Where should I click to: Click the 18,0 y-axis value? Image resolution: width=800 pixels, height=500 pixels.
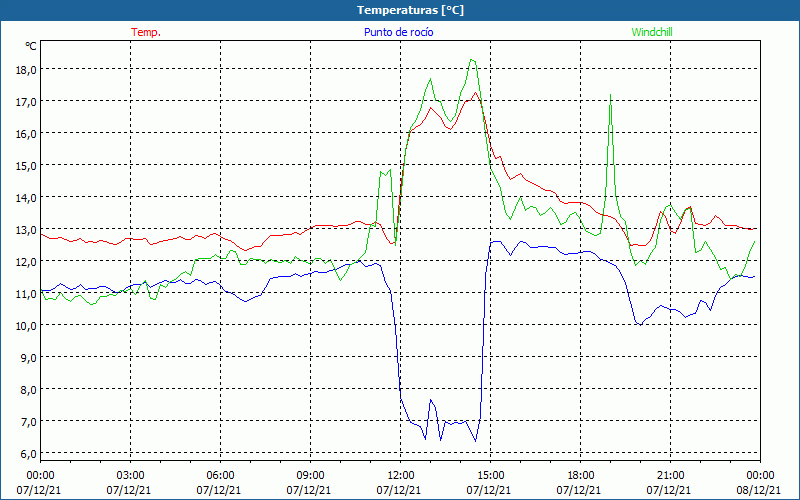point(26,70)
